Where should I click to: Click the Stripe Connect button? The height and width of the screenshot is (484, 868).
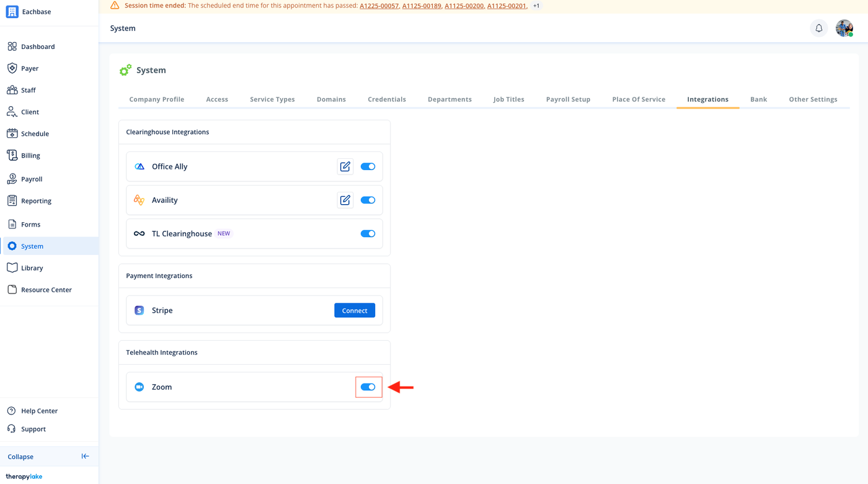pyautogui.click(x=355, y=310)
